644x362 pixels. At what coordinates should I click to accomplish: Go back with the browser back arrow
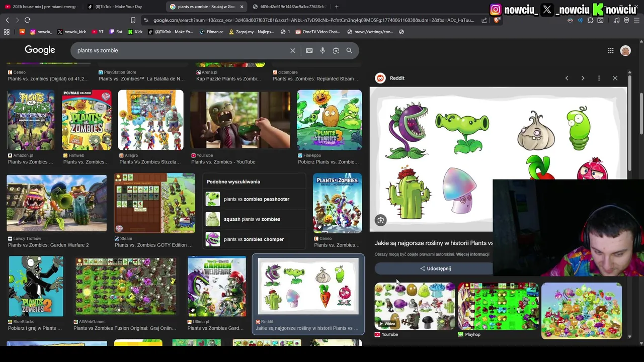coord(7,20)
